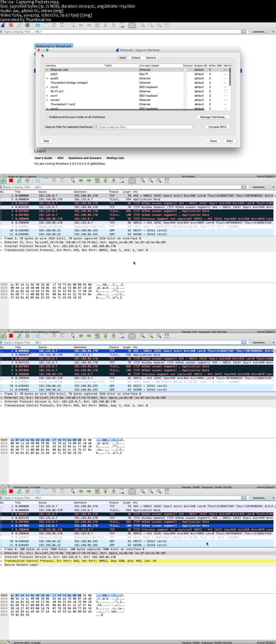The height and width of the screenshot is (644, 276).
Task: Toggle monitor mode checkbox for Wi-Fi: en1
Action: tap(226, 91)
